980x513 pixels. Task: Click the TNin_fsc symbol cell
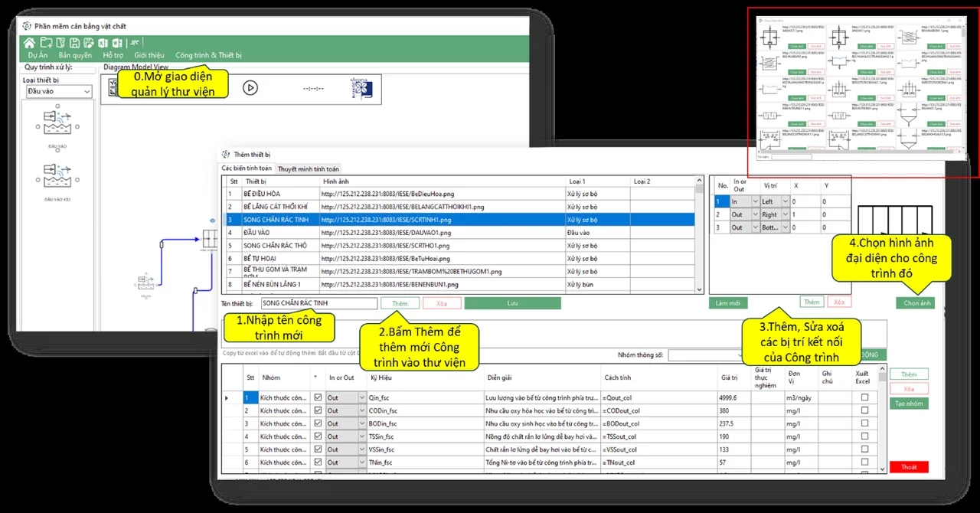425,462
